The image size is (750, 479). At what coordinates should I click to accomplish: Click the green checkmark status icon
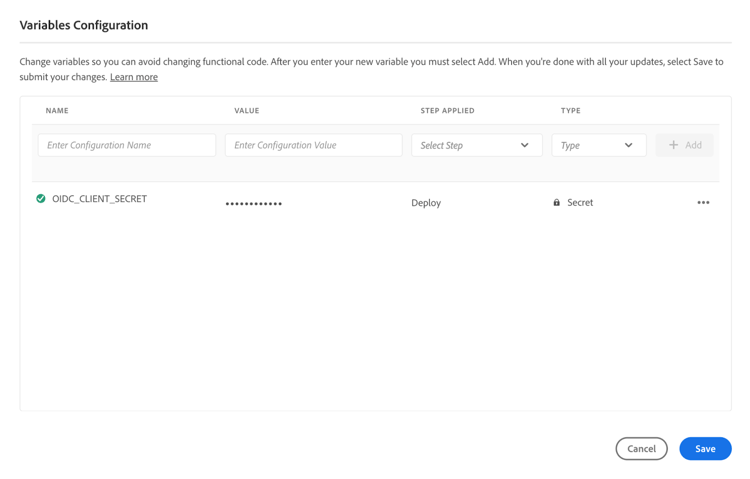pyautogui.click(x=41, y=199)
